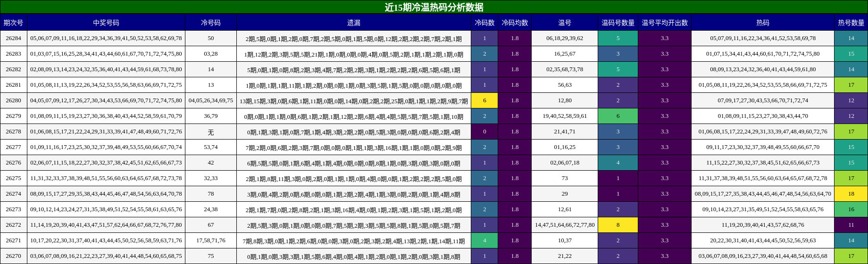Click cold numbers 17,58,71,76

[211, 240]
